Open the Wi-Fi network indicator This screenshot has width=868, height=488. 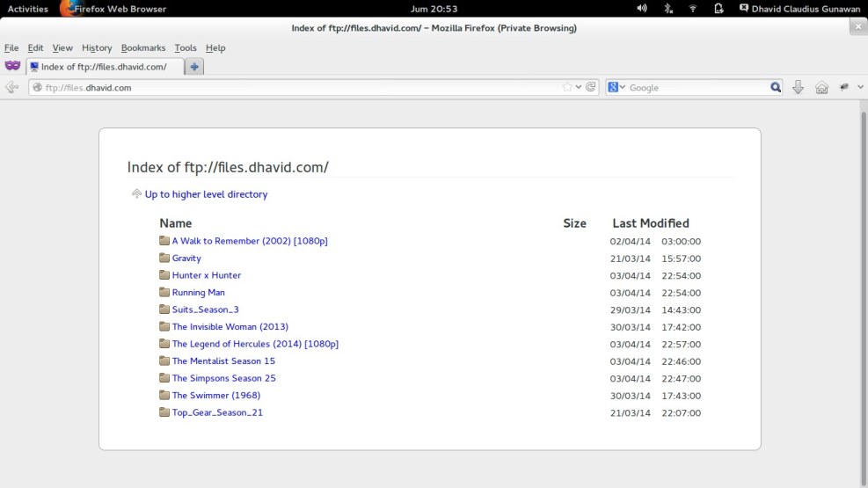tap(693, 9)
